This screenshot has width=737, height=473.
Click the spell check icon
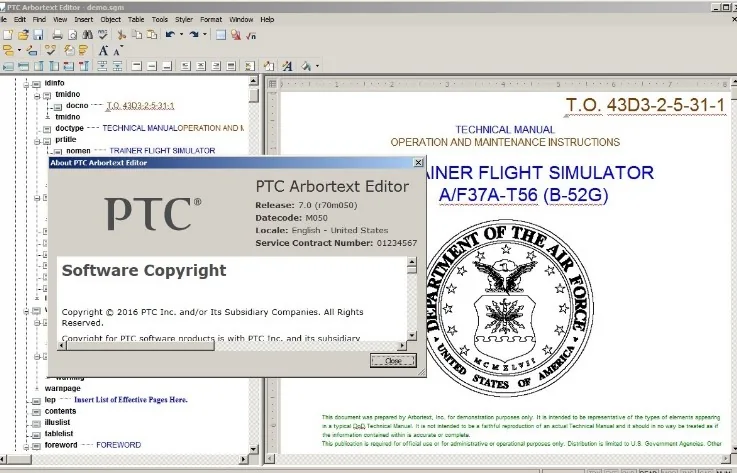[x=102, y=35]
